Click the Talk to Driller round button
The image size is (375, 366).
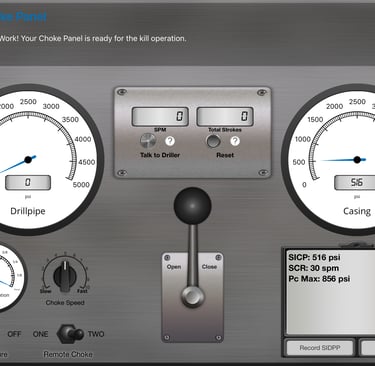click(x=148, y=141)
